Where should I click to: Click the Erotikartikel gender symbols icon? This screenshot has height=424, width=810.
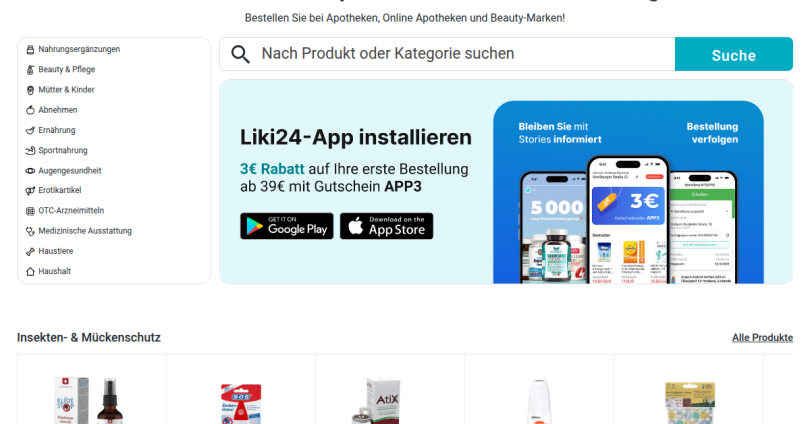point(30,191)
